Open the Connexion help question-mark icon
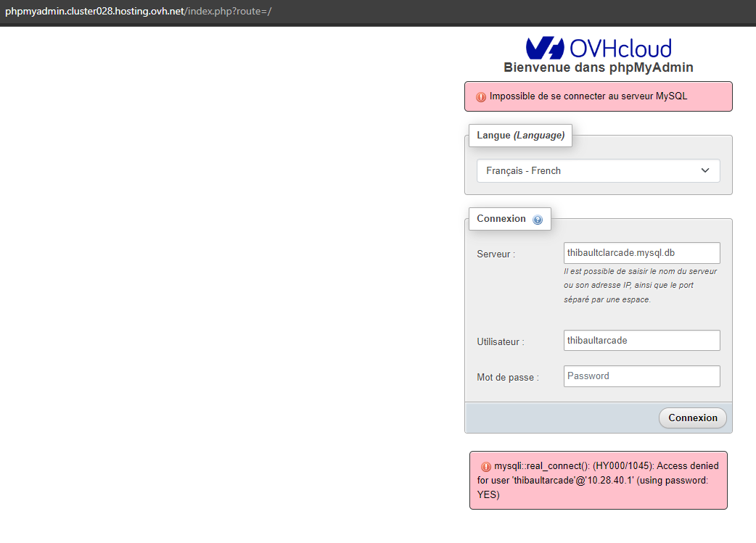The width and height of the screenshot is (756, 543). pyautogui.click(x=538, y=220)
